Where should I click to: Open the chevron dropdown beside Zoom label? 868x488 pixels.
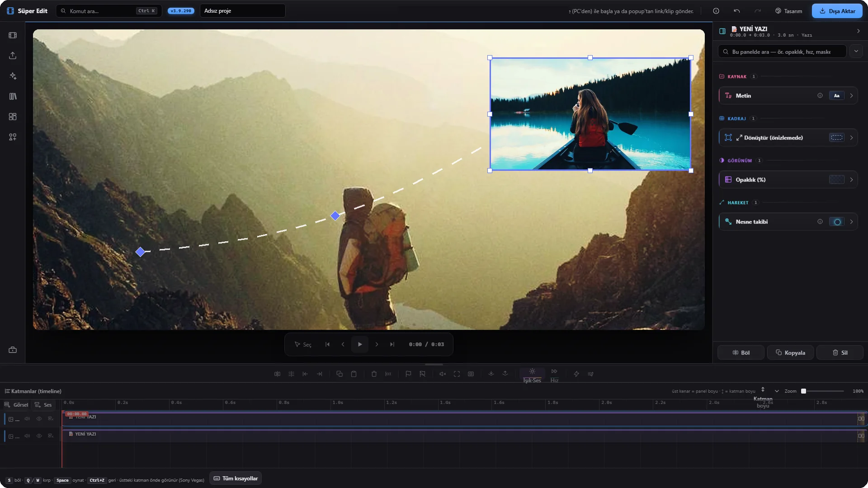tap(777, 391)
